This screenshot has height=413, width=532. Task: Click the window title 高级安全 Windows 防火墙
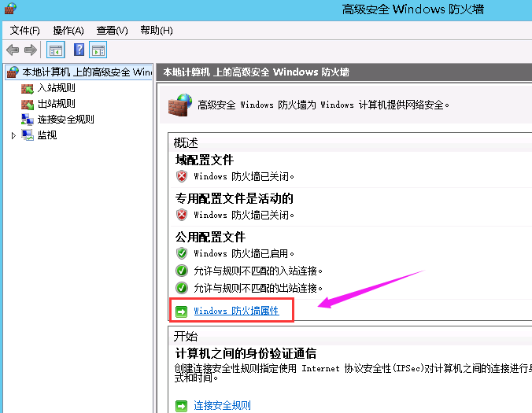(x=413, y=9)
